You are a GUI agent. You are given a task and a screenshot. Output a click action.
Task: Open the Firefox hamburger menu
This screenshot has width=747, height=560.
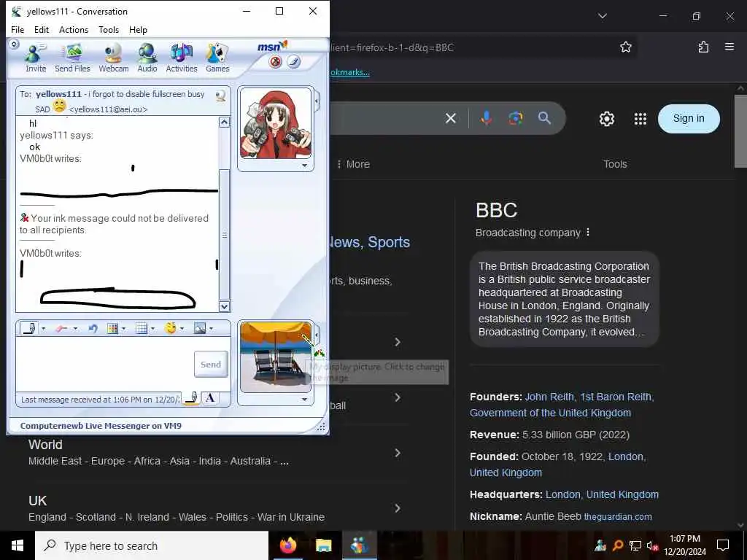tap(729, 47)
